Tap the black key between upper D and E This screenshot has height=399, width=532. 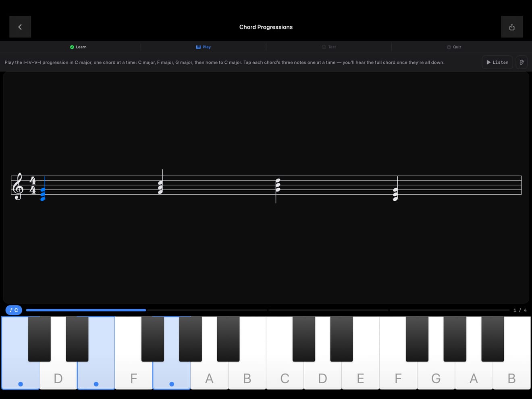[x=341, y=339]
